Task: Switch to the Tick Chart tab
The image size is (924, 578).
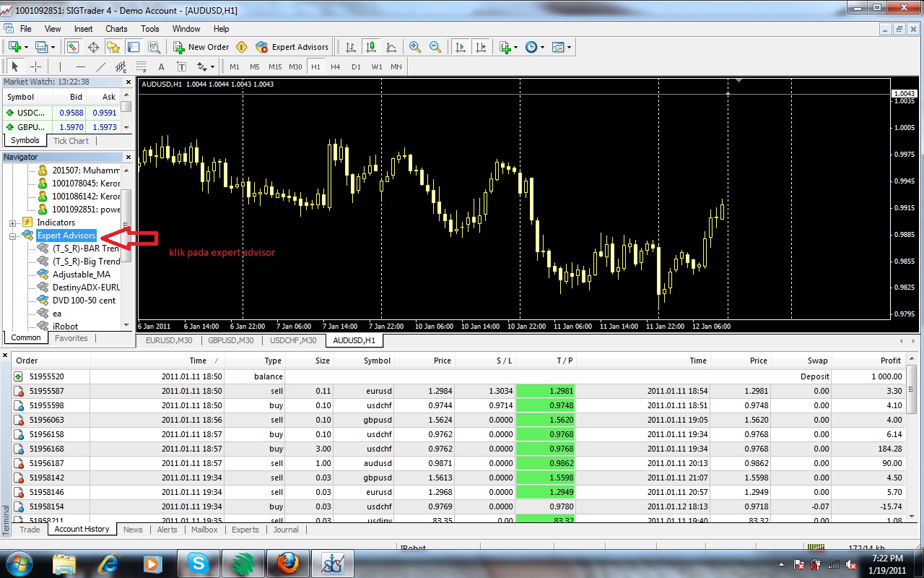Action: point(71,141)
